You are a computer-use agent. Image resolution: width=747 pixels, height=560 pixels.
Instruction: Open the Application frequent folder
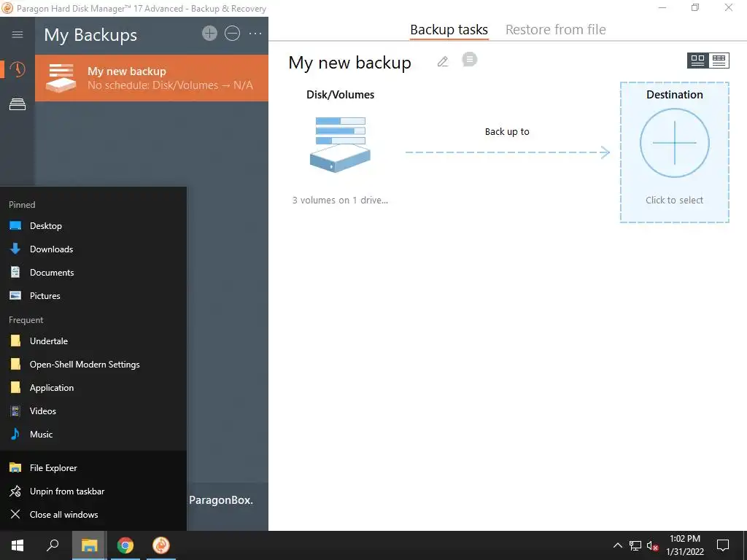93,388
